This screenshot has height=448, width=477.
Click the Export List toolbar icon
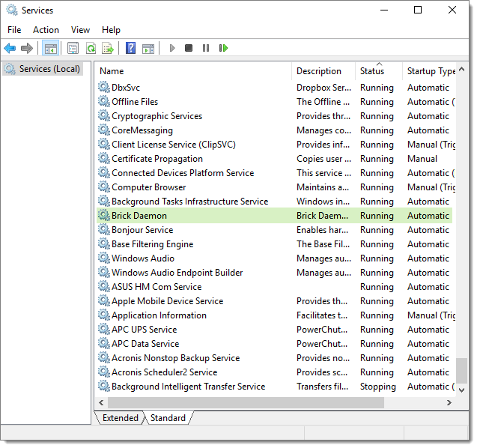click(x=108, y=48)
